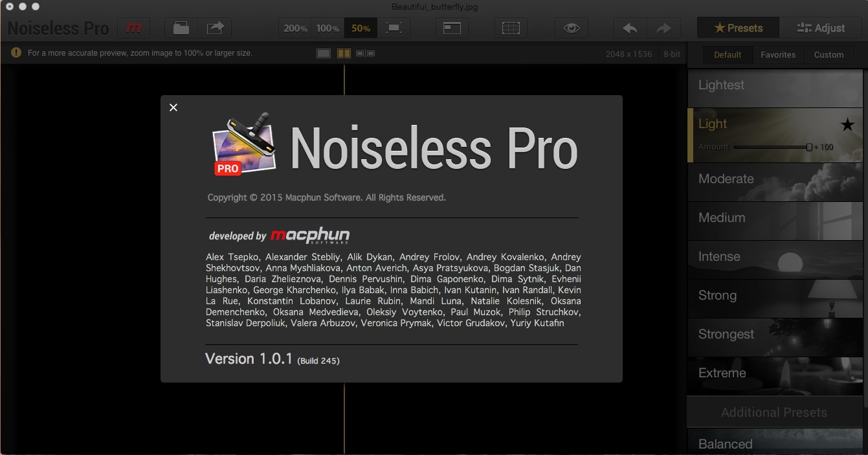The height and width of the screenshot is (455, 868).
Task: Apply the Moderate preset
Action: pos(775,182)
